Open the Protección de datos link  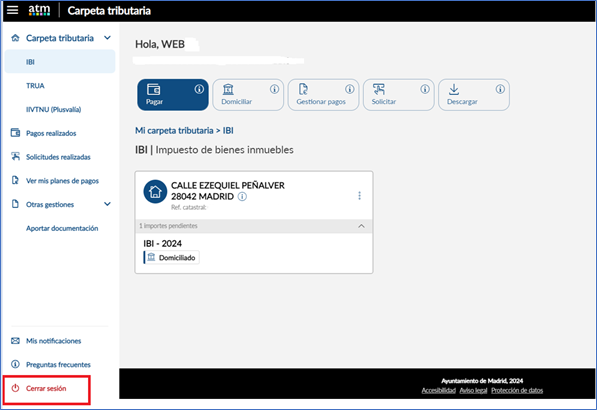[x=517, y=391]
